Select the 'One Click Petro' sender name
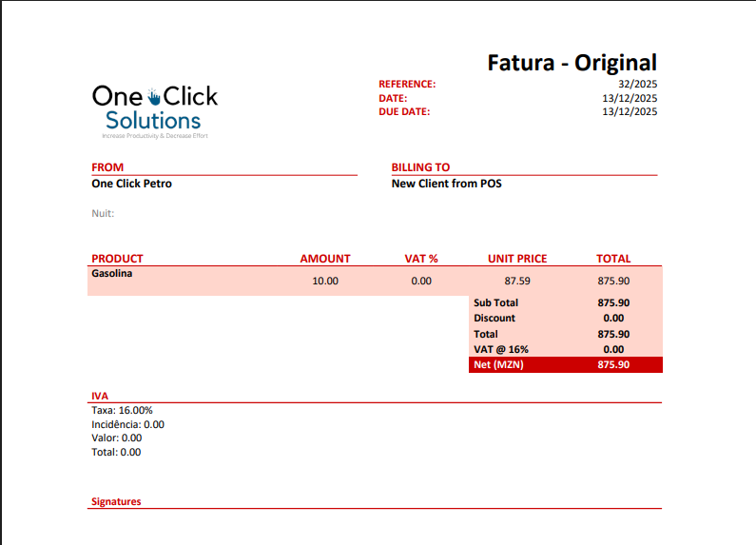Screen dimensions: 756x545 tap(131, 184)
